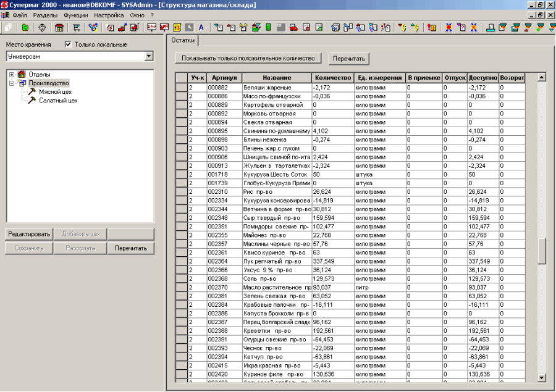Click the price board 'Руб' toolbar icon
Image resolution: width=556 pixels, height=392 pixels.
coord(152,28)
